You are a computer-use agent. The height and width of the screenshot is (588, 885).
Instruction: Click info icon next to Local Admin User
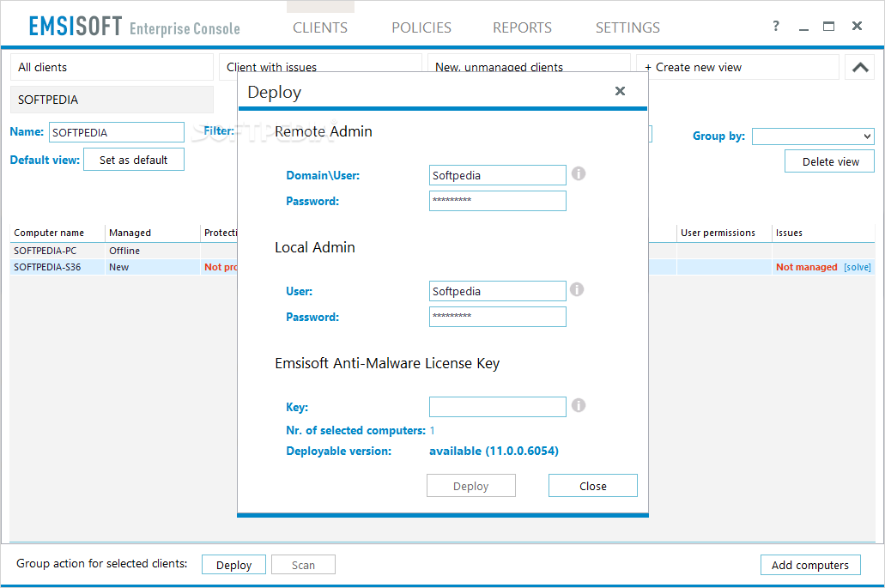point(577,289)
